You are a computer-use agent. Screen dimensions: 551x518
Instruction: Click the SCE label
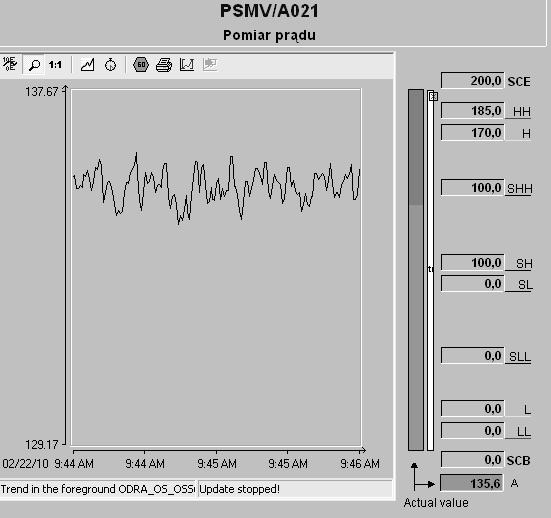click(519, 82)
